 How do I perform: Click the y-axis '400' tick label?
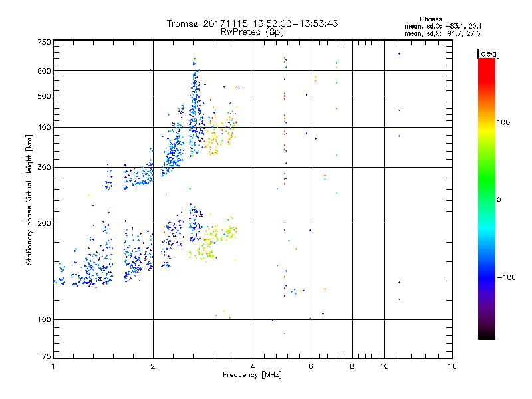coord(44,127)
